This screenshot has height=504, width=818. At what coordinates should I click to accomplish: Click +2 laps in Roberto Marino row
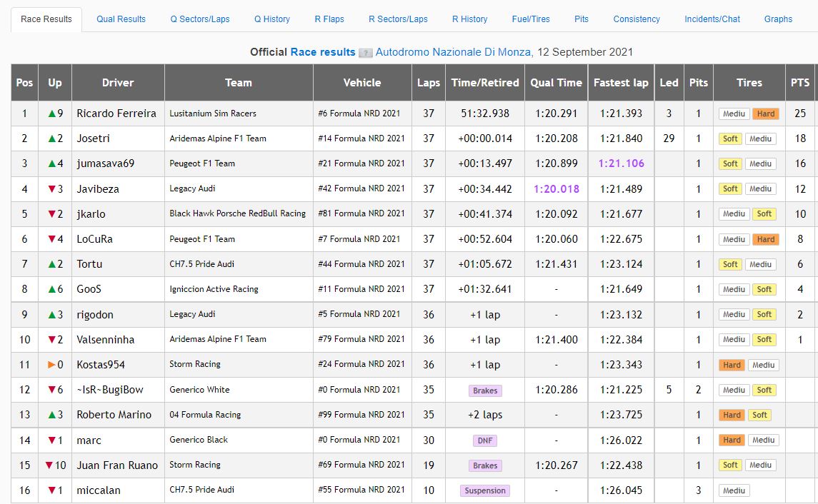point(484,415)
